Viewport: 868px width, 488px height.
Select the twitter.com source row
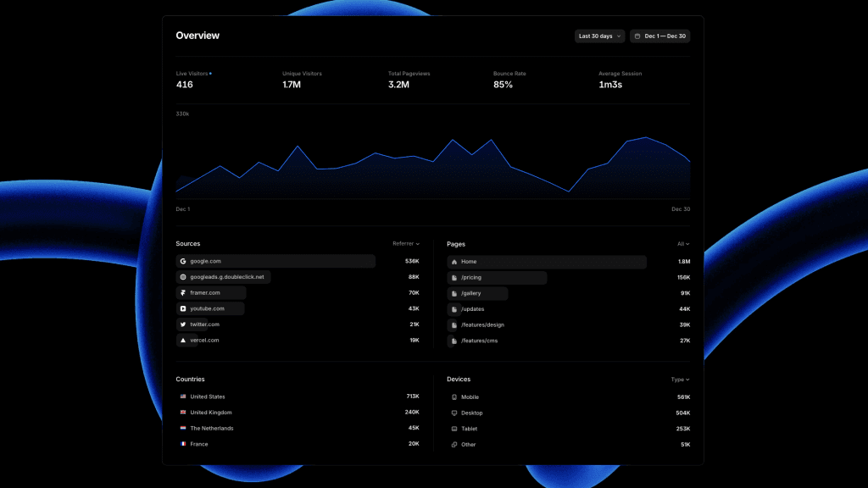pos(298,324)
